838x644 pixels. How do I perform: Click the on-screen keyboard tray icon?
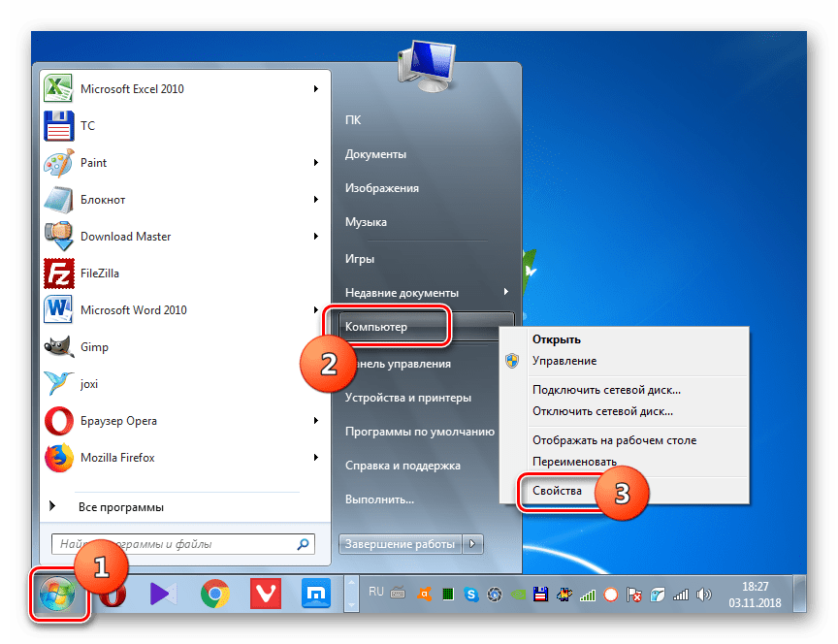point(398,593)
